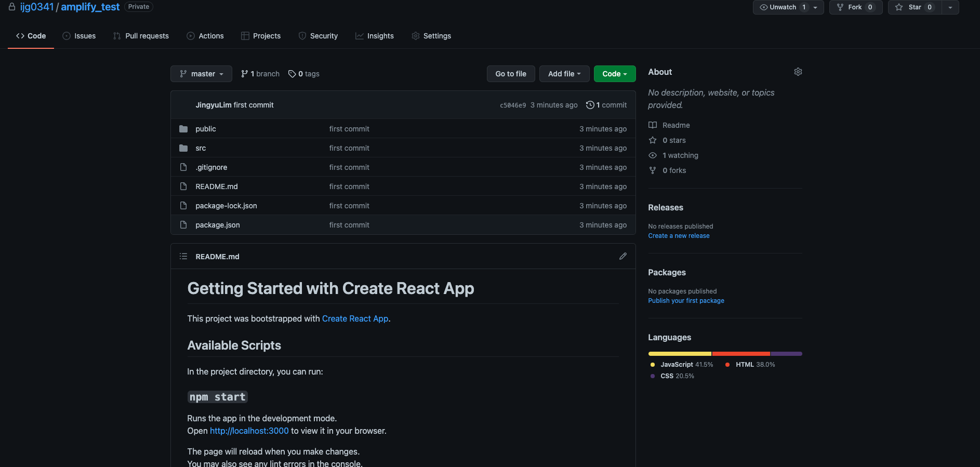The image size is (980, 467).
Task: Click the purple CSS language bar segment
Action: pos(787,354)
